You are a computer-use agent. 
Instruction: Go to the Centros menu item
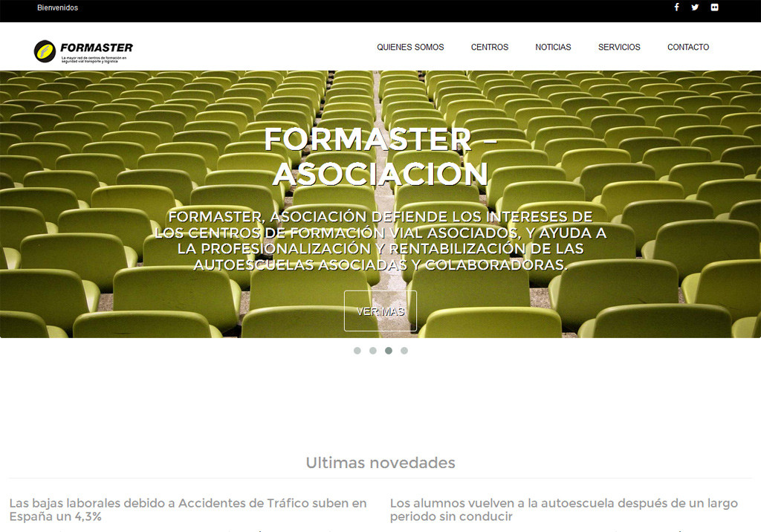pyautogui.click(x=490, y=47)
